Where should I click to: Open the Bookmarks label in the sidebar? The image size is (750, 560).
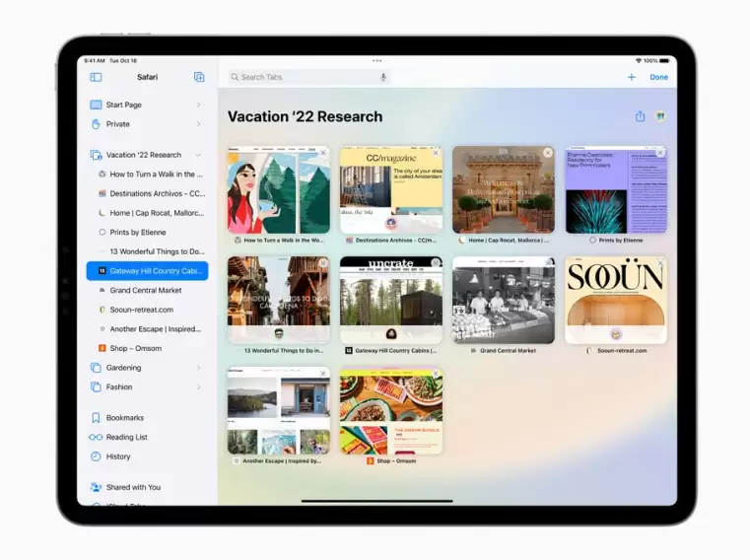(125, 418)
